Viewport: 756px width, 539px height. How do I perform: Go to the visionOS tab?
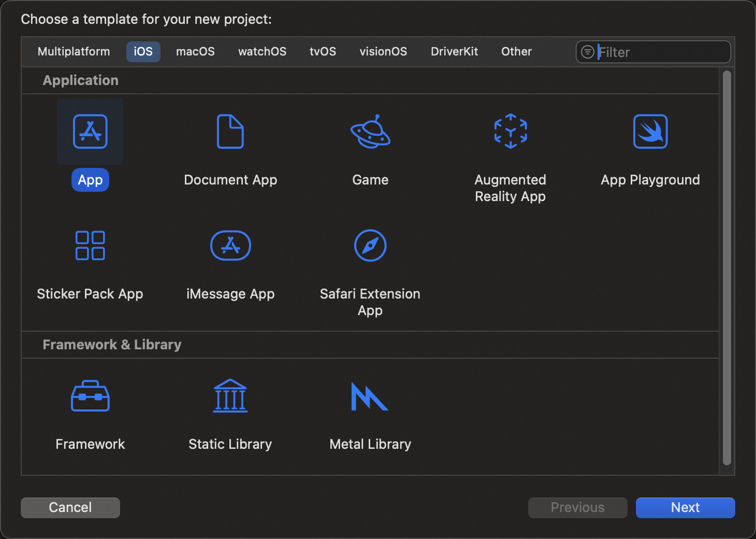coord(383,52)
